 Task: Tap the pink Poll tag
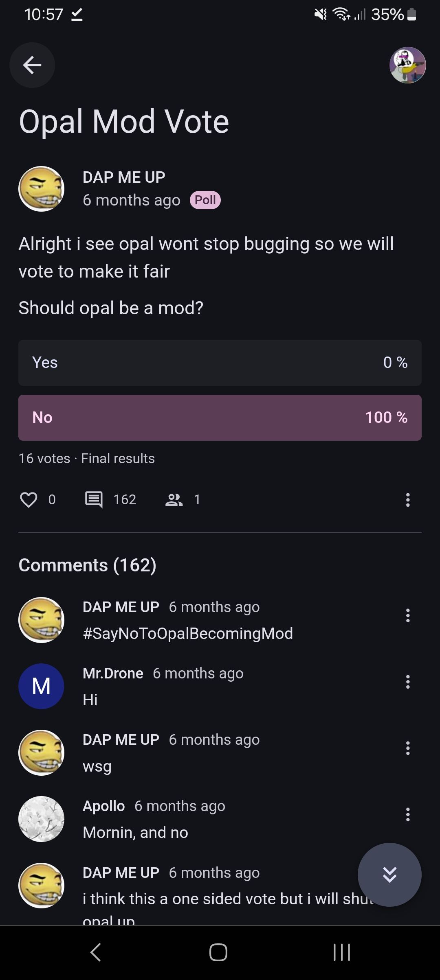(x=205, y=200)
